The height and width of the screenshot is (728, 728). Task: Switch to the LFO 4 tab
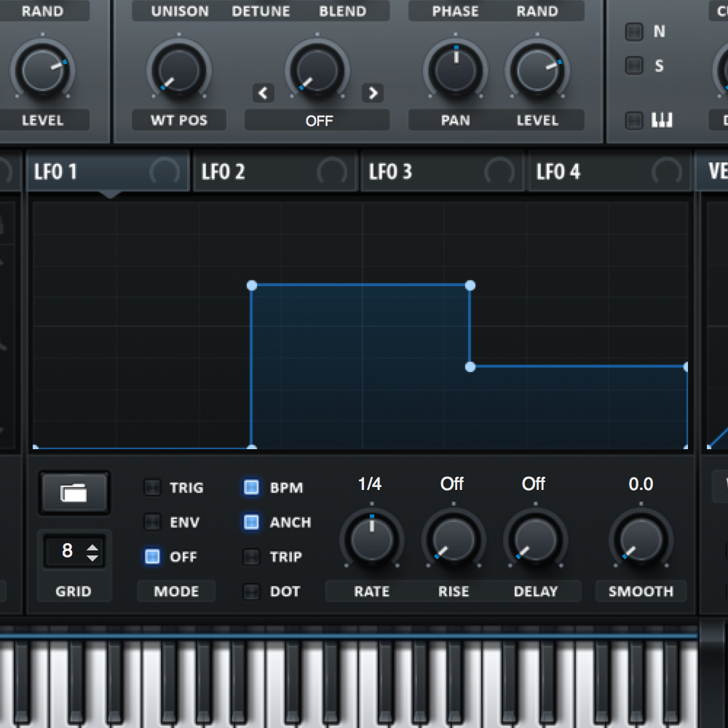[609, 172]
